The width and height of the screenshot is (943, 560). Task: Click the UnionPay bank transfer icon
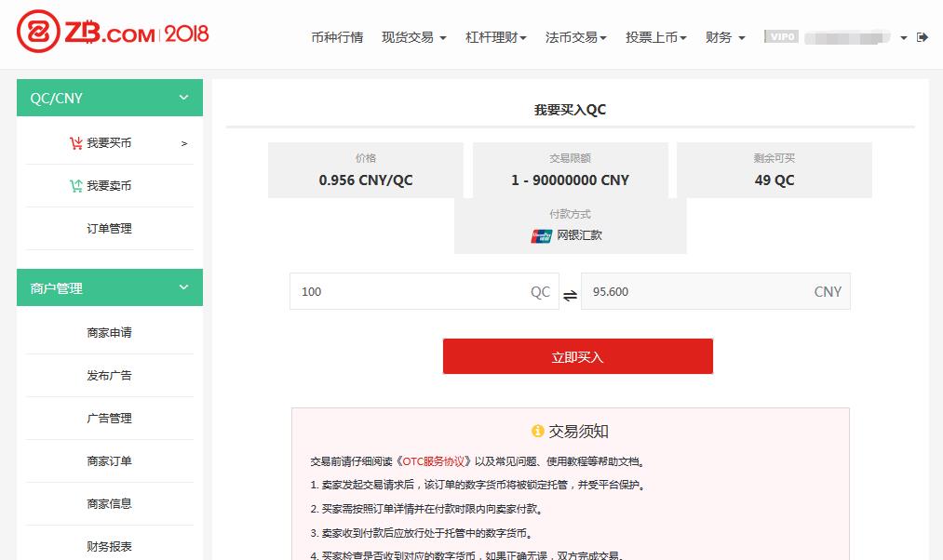click(541, 235)
